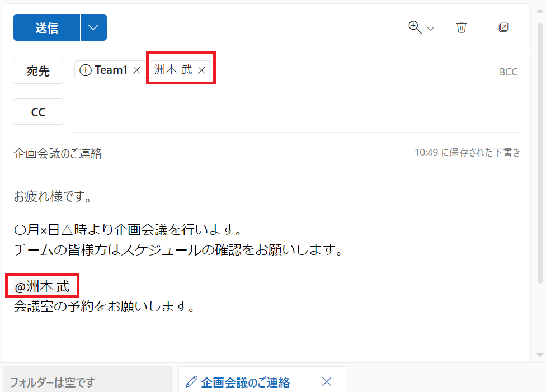Click the line 会議室の予約をお願いします
The width and height of the screenshot is (546, 392).
point(104,306)
